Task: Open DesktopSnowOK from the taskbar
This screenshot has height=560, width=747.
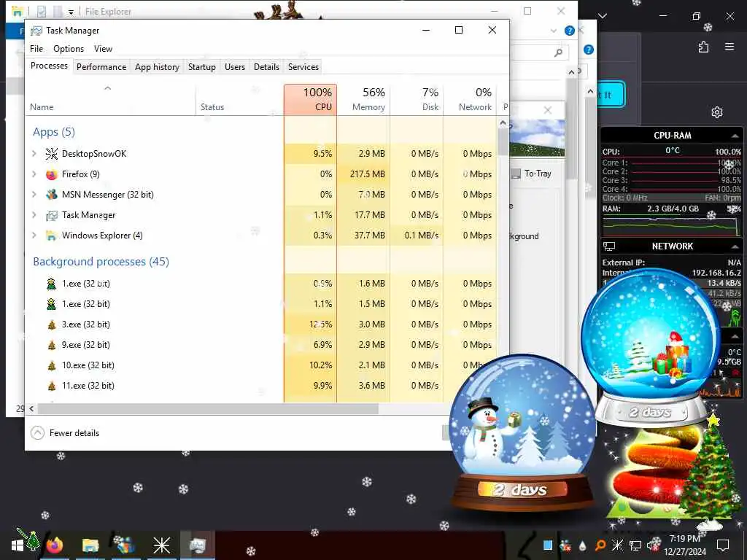Action: tap(161, 545)
